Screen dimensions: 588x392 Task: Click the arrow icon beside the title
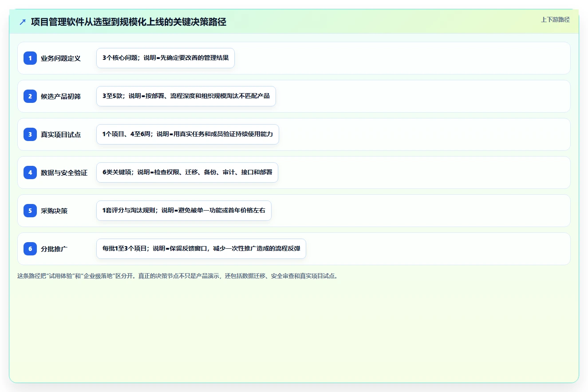coord(23,22)
